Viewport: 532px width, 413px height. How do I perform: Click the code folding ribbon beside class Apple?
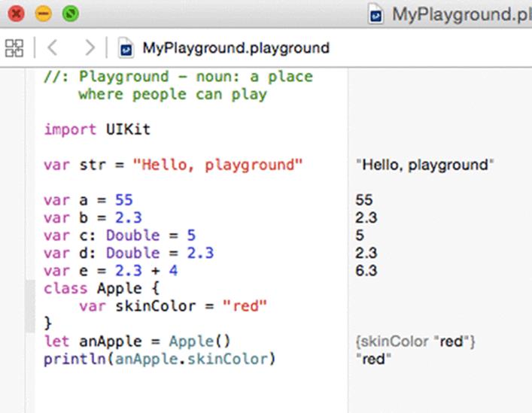(30, 306)
